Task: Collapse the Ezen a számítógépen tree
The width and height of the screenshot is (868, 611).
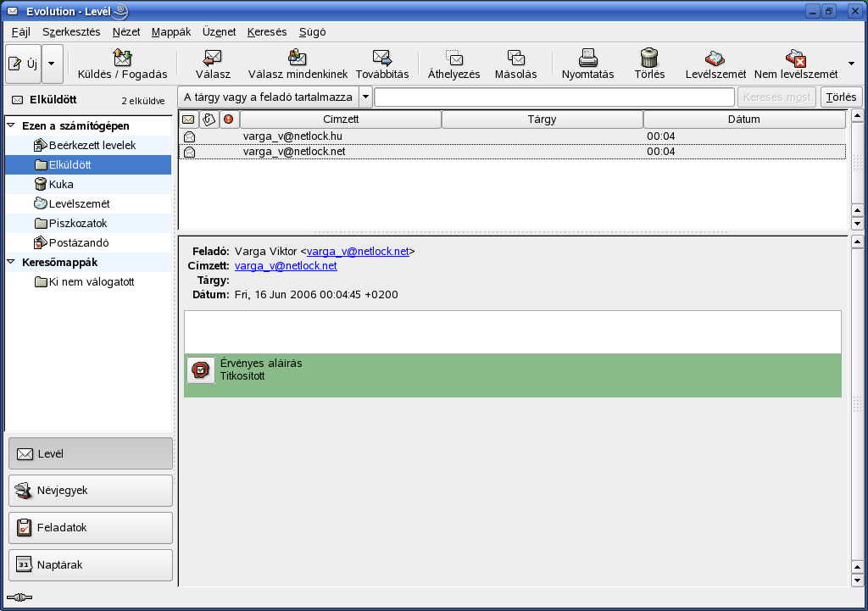Action: tap(11, 125)
